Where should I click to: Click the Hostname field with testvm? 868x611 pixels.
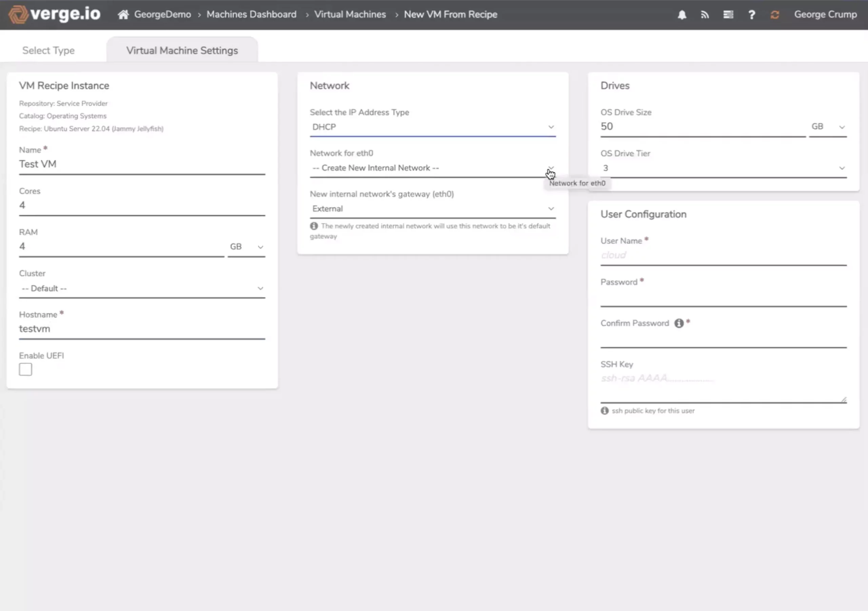142,329
